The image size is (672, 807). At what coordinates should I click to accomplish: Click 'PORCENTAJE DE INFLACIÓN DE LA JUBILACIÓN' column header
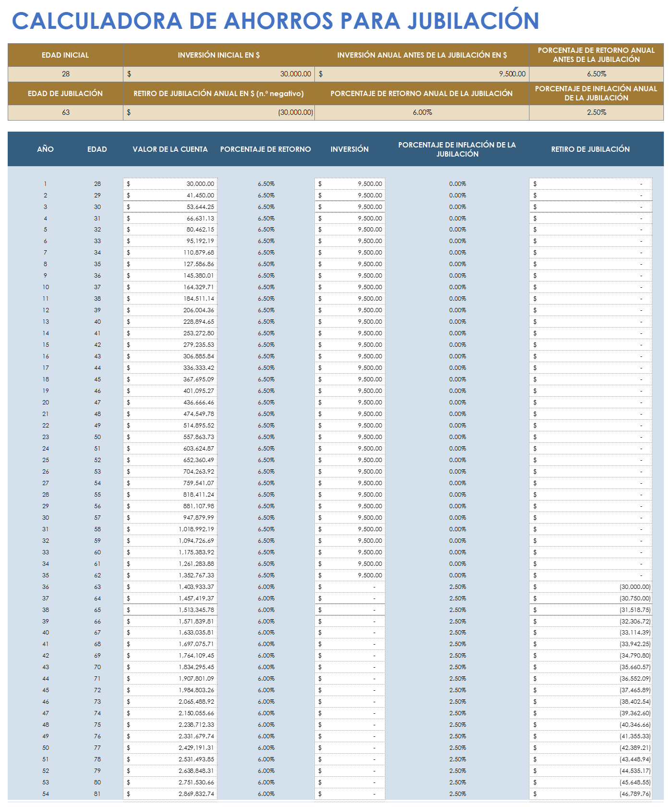(457, 149)
